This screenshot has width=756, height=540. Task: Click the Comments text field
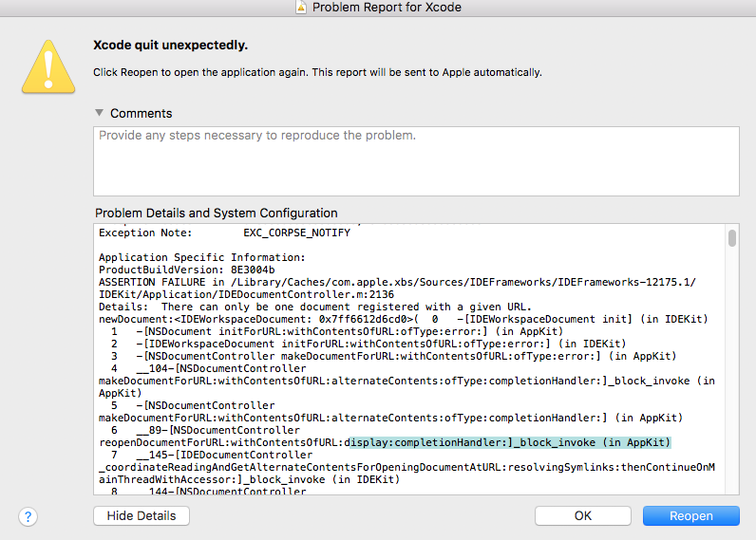tap(416, 160)
